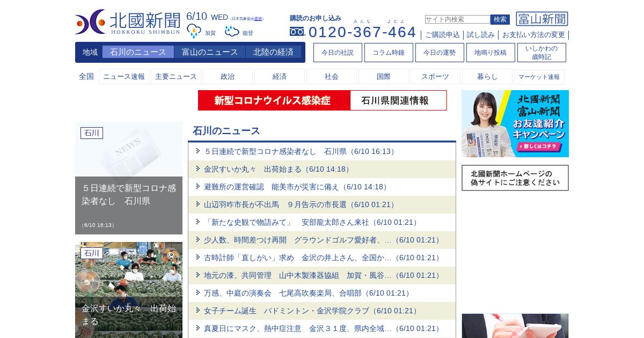
Task: Go to 政治 category
Action: (228, 77)
